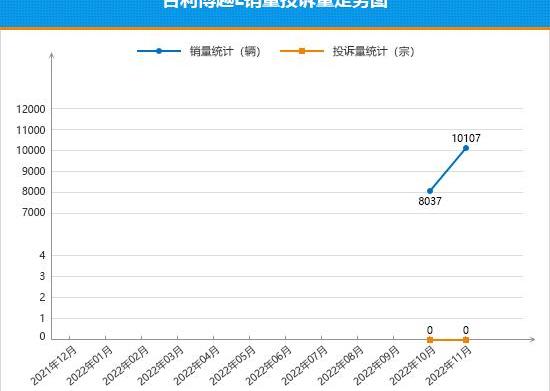
Task: Click the orange square legend marker
Action: point(302,51)
